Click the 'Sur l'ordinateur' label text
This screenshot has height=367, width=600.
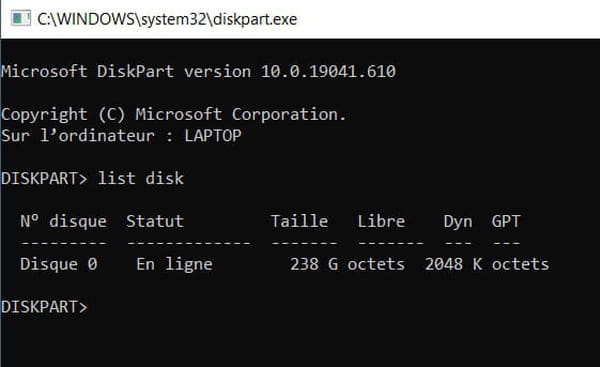pos(78,135)
